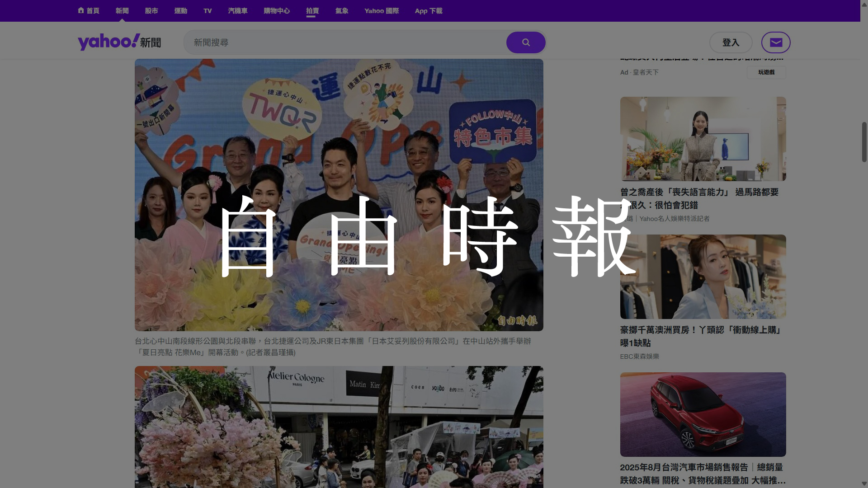
Task: Click App 下載 link
Action: coord(429,11)
